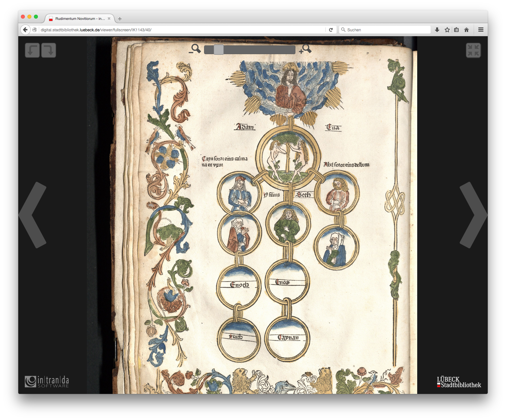506x420 pixels.
Task: Zoom in magnifier icon
Action: [305, 49]
